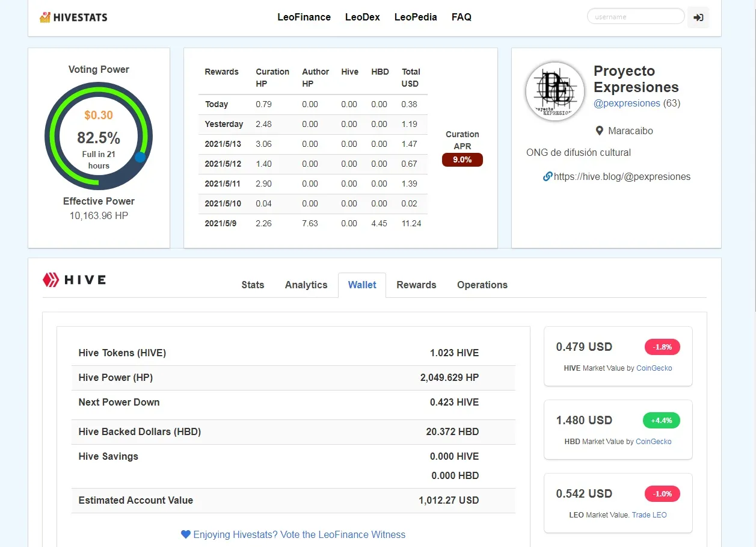Click the Hive Savings row label
Screen dimensions: 756x547
coord(108,456)
